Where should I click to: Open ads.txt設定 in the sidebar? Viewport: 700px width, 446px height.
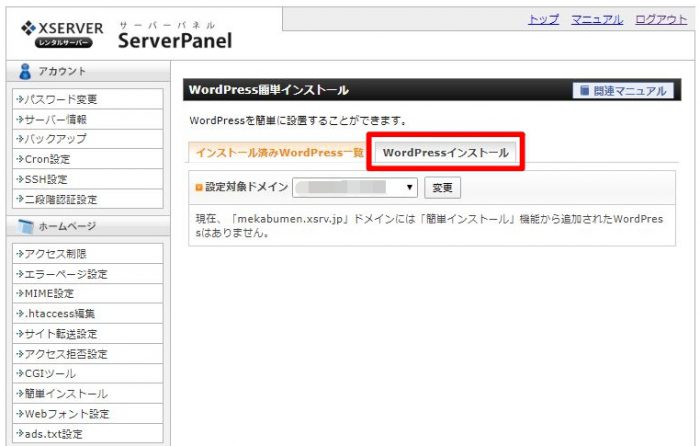click(88, 433)
